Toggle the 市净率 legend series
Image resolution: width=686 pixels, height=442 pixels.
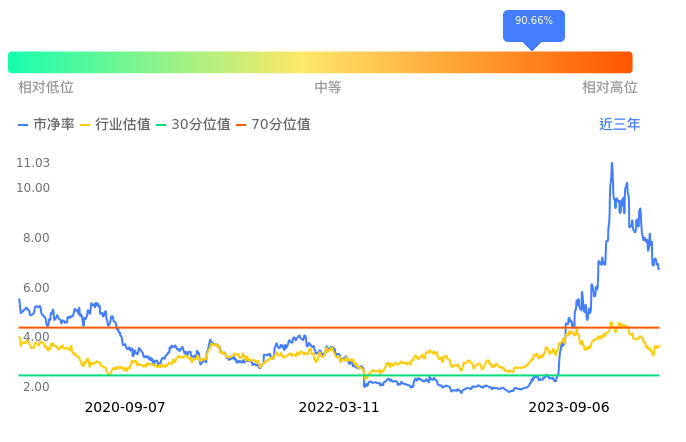(47, 125)
